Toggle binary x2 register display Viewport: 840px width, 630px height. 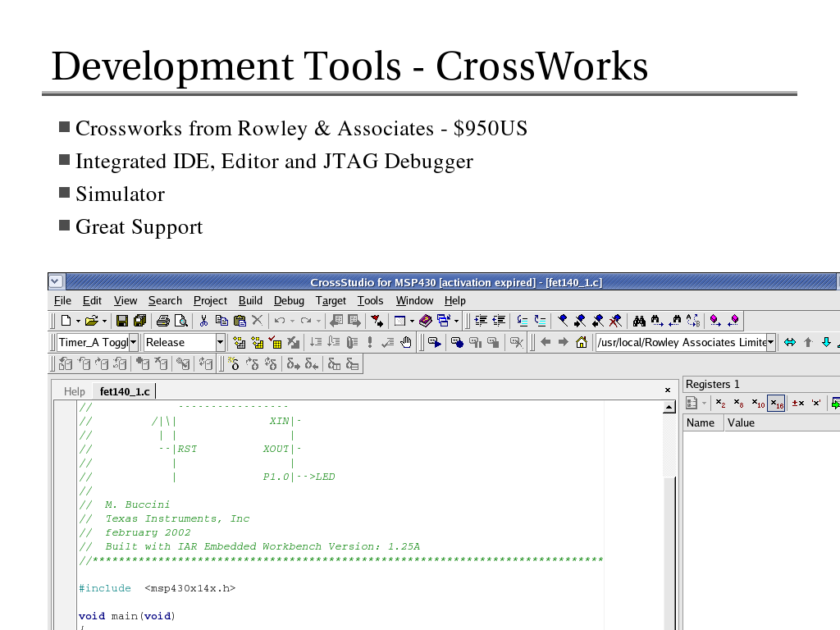click(720, 403)
